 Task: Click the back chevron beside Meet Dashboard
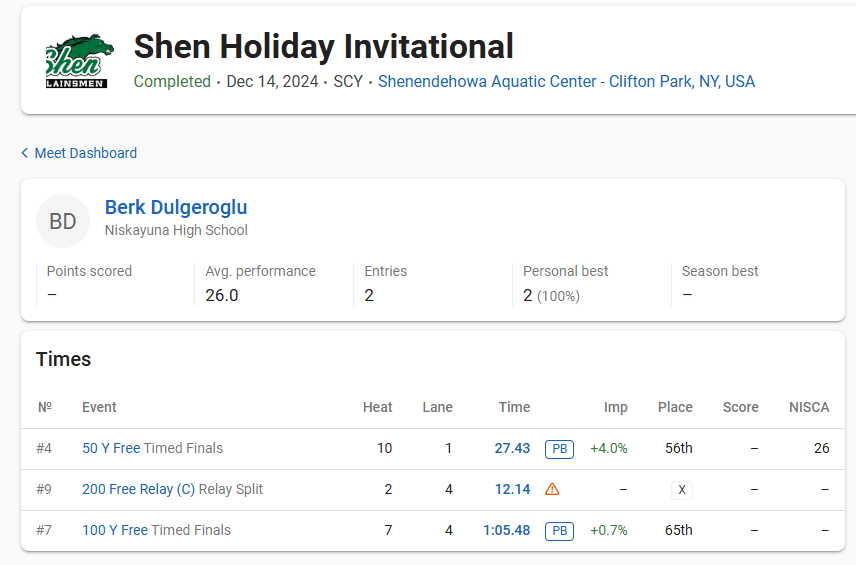pyautogui.click(x=25, y=153)
